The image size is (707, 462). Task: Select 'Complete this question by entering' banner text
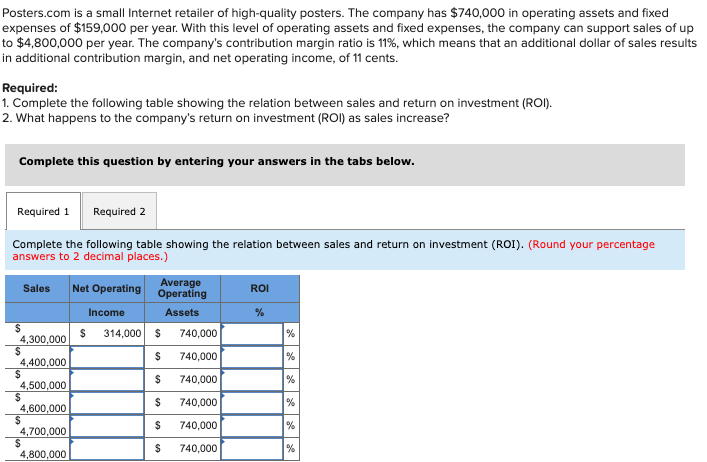pyautogui.click(x=216, y=161)
